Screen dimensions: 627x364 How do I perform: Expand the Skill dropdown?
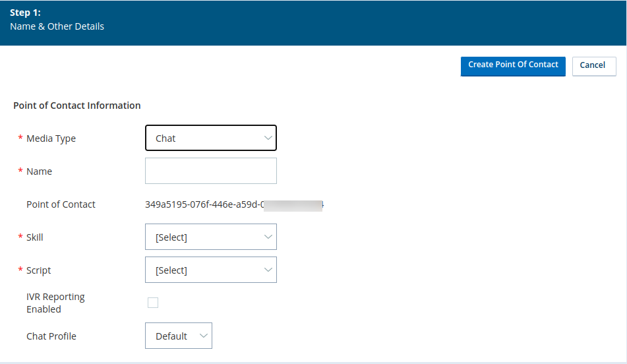[211, 237]
